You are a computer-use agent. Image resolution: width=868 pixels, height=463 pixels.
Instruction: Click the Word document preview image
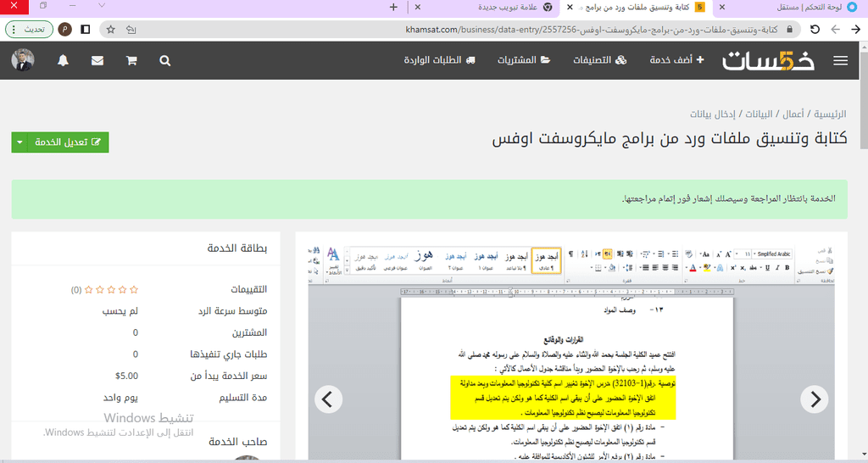[x=571, y=351]
